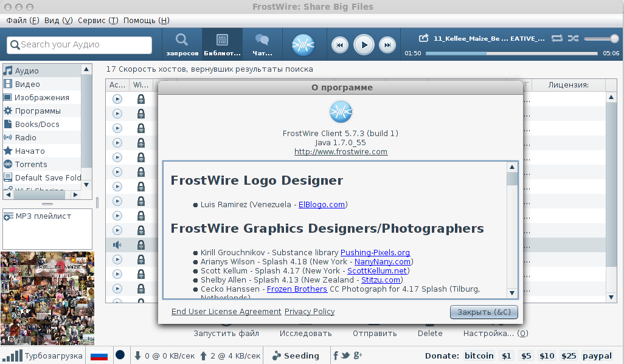
Task: Click the Kellee Maize album cover art
Action: point(47,298)
